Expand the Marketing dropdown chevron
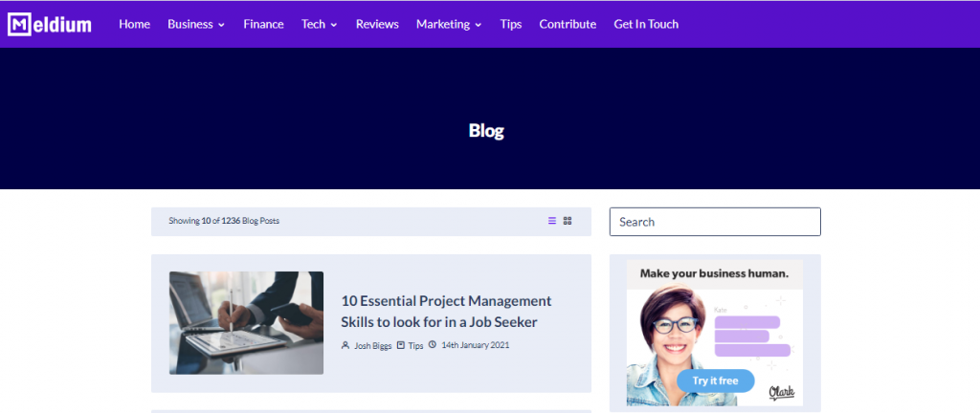The image size is (980, 413). [479, 26]
